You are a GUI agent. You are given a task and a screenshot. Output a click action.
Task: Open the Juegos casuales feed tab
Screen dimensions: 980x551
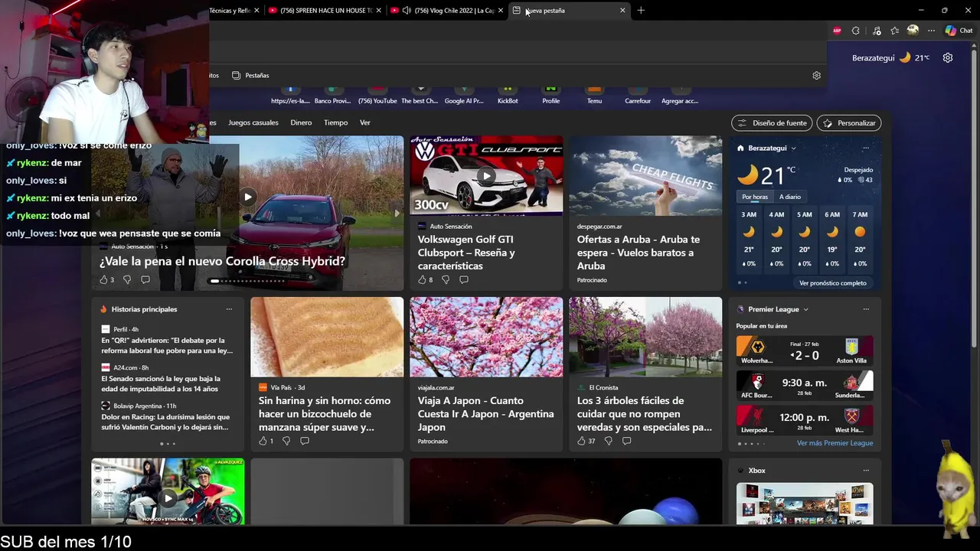(253, 122)
